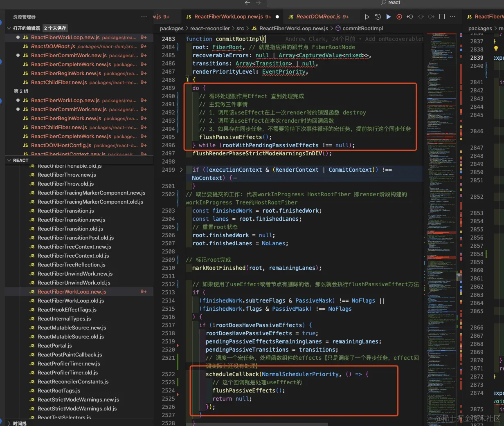Screen dimensions: 504x426
Task: Select ReactFiberWorkLoop.new.js in REACT file tree
Action: [x=79, y=291]
